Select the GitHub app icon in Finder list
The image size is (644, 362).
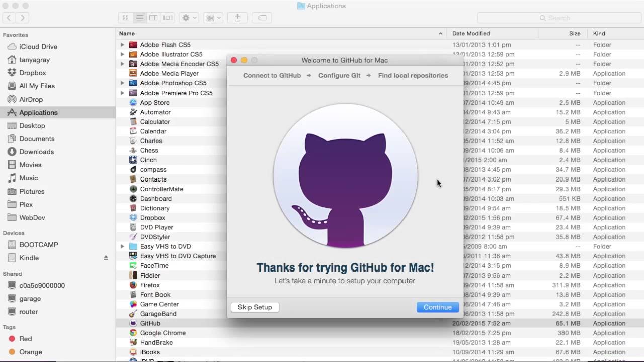tap(133, 323)
